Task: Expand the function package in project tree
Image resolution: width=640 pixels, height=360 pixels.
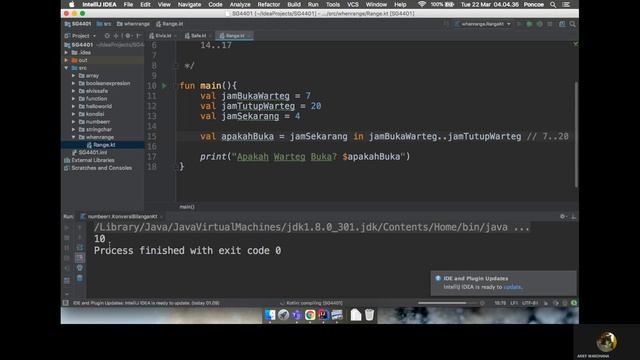Action: (x=73, y=98)
